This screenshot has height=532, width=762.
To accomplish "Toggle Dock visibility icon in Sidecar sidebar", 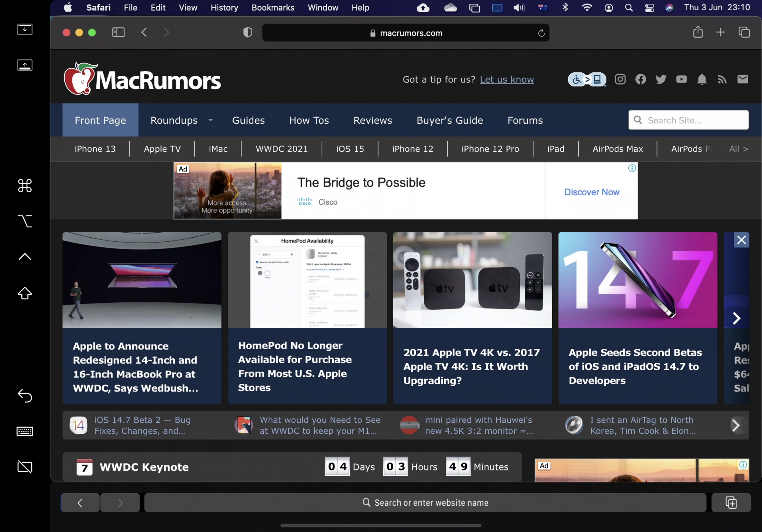I will click(25, 65).
